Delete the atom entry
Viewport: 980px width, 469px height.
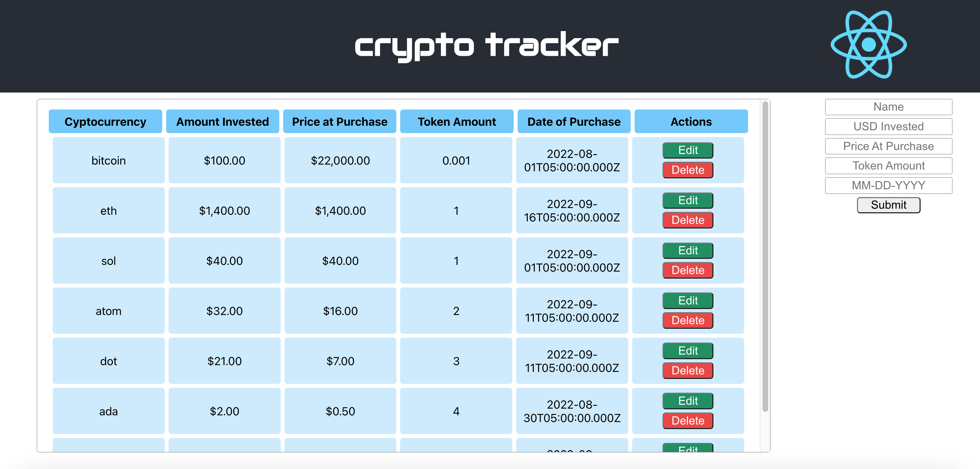[687, 321]
